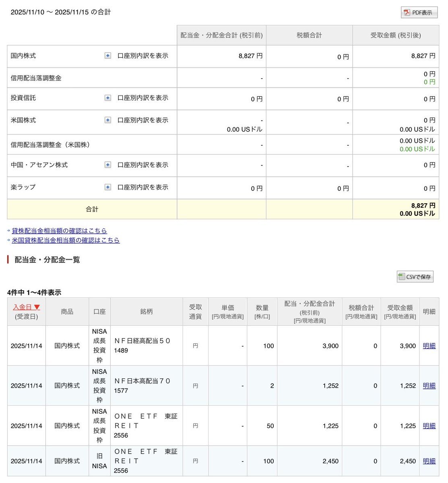Open 明細 for NF日本高配当70
This screenshot has height=483, width=448.
429,386
